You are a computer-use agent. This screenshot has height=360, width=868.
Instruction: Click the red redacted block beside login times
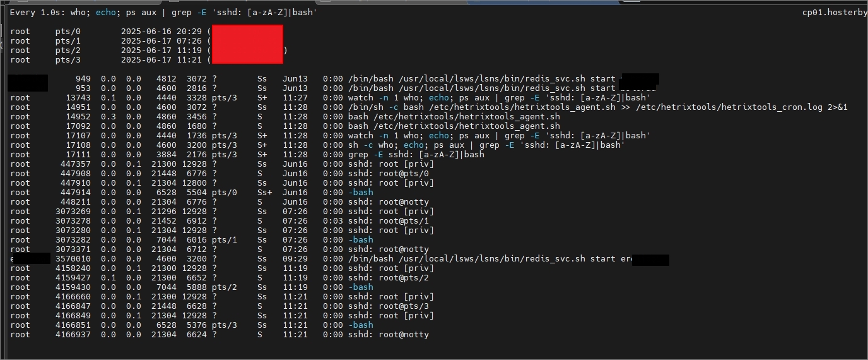pos(247,44)
